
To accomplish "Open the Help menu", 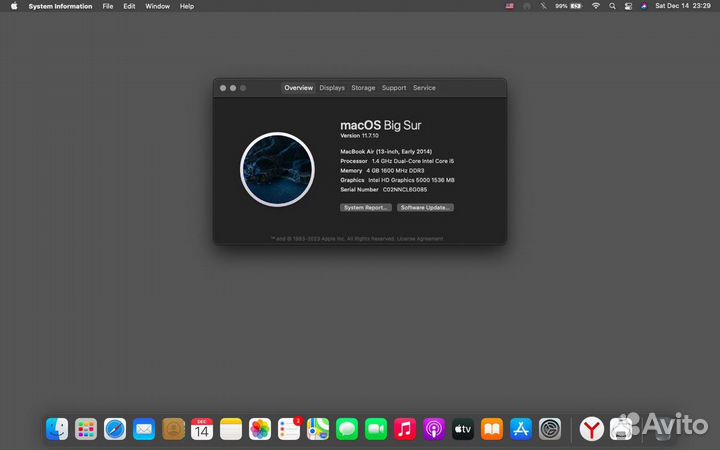I will pyautogui.click(x=187, y=6).
